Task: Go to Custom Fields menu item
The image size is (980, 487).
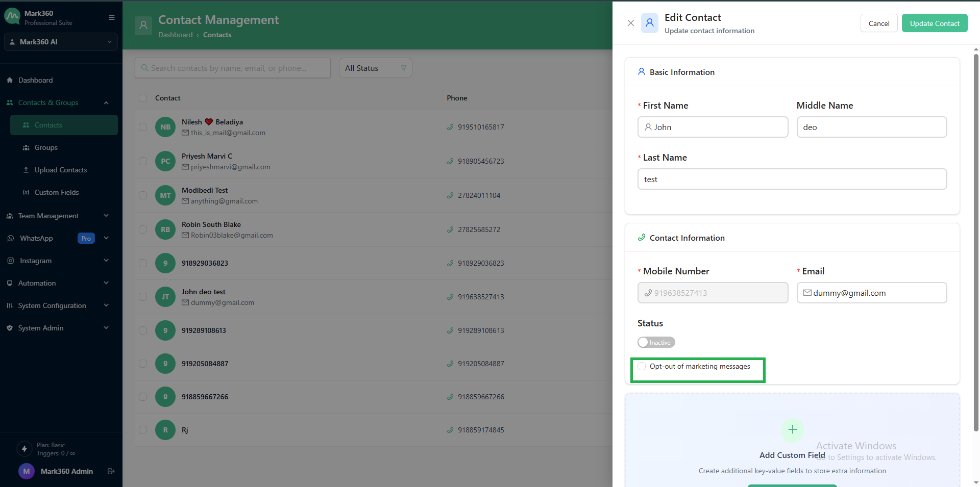Action: pyautogui.click(x=56, y=192)
